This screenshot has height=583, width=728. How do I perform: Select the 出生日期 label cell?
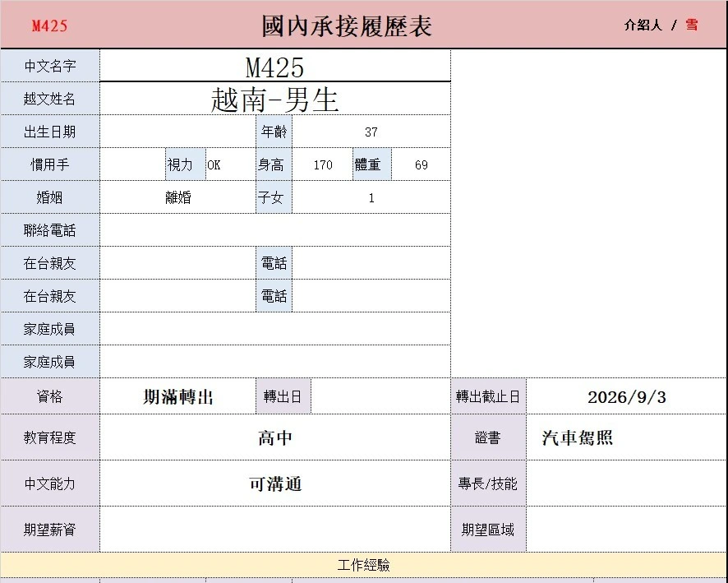tap(50, 132)
